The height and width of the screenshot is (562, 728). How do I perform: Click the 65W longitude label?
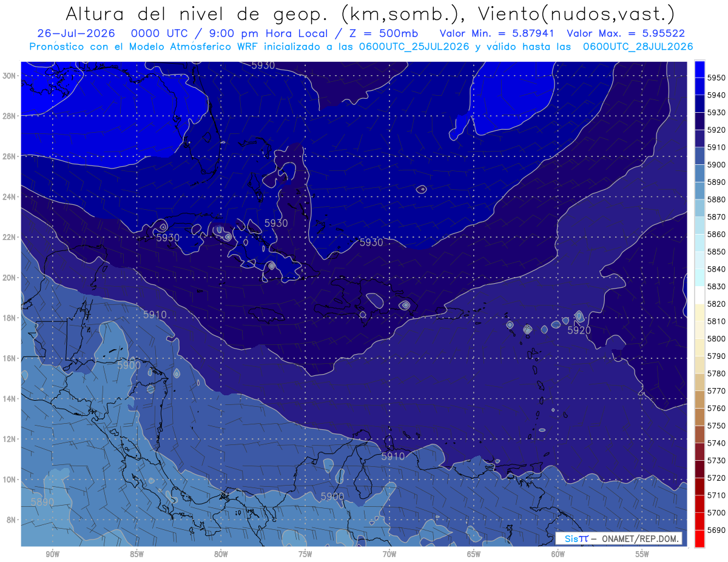(474, 554)
